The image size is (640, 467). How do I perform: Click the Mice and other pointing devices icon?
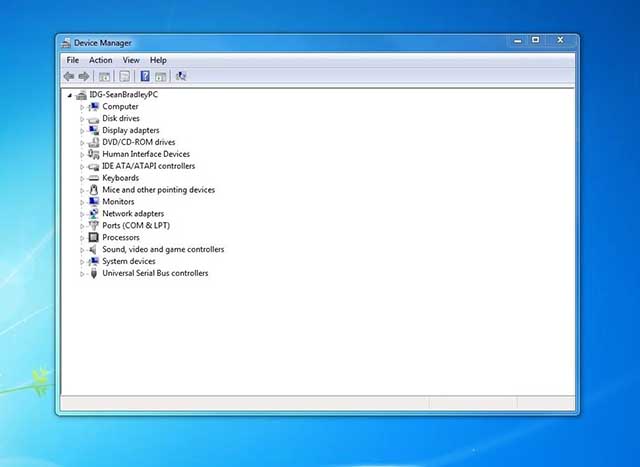[x=93, y=190]
